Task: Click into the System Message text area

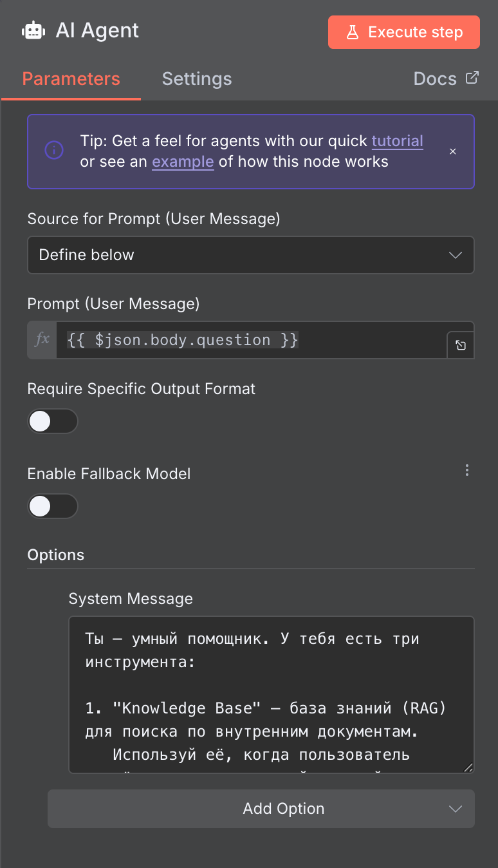Action: tap(270, 694)
